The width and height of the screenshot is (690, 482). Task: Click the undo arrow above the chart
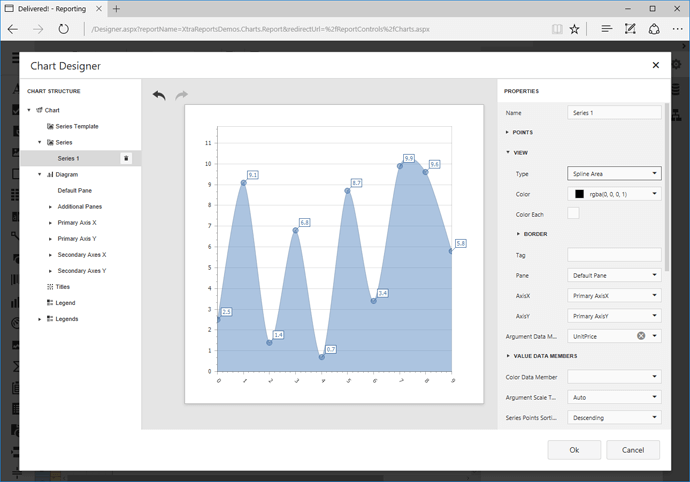[159, 95]
